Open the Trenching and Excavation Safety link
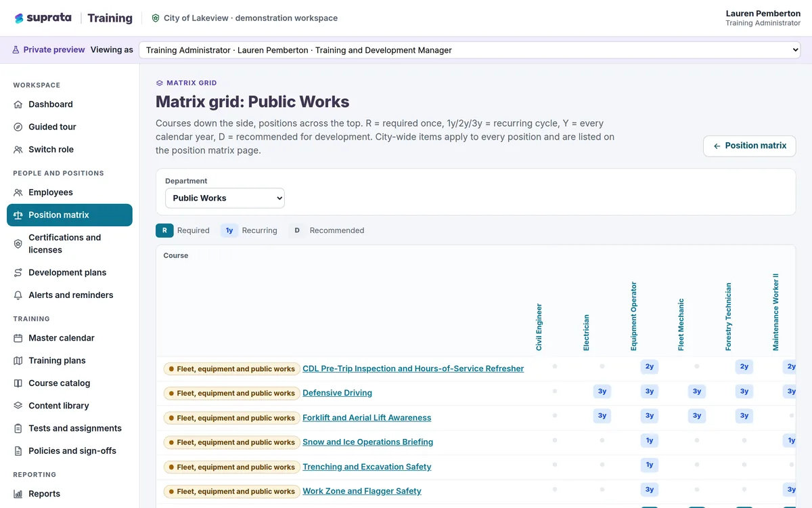The width and height of the screenshot is (812, 508). point(367,467)
